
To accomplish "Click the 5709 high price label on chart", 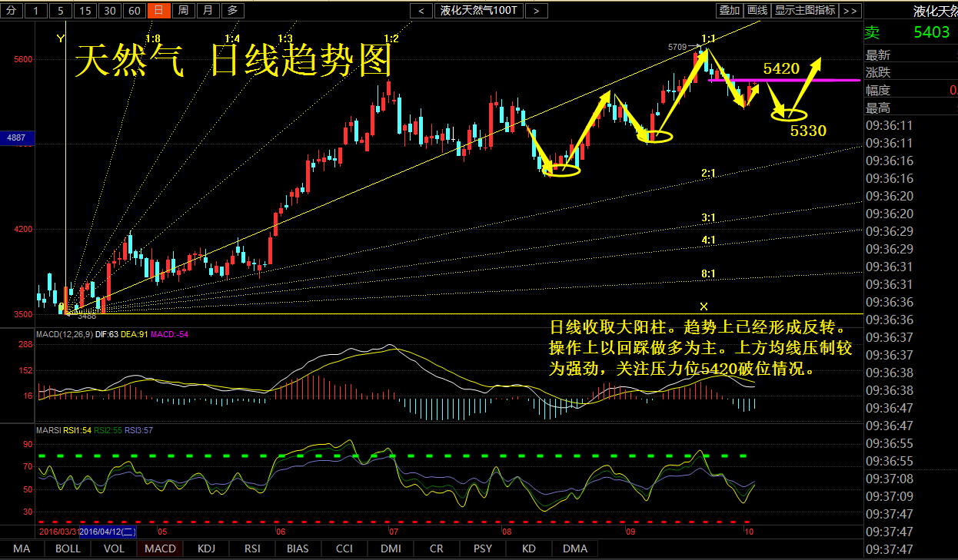I will pos(677,47).
